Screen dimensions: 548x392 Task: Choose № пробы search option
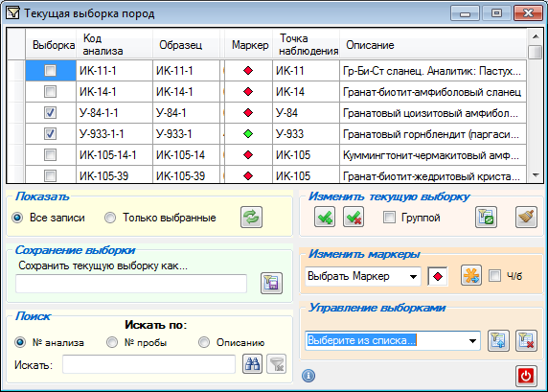pyautogui.click(x=112, y=342)
